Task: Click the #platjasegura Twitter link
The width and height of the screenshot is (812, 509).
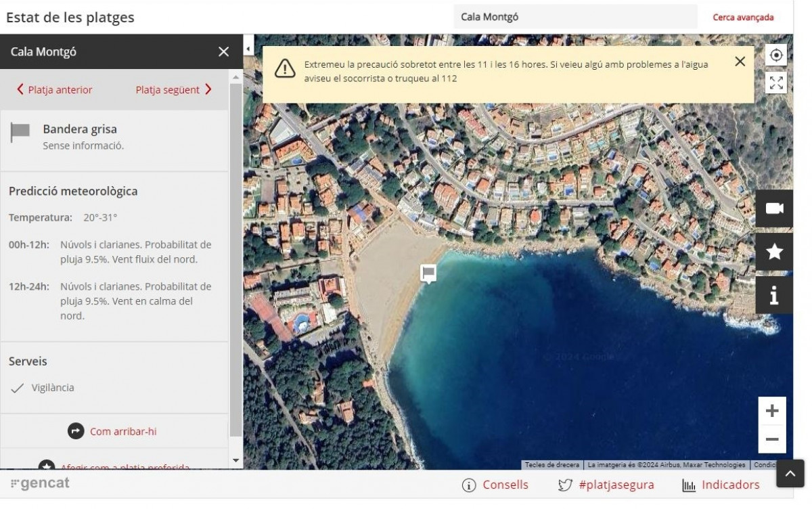Action: 606,485
